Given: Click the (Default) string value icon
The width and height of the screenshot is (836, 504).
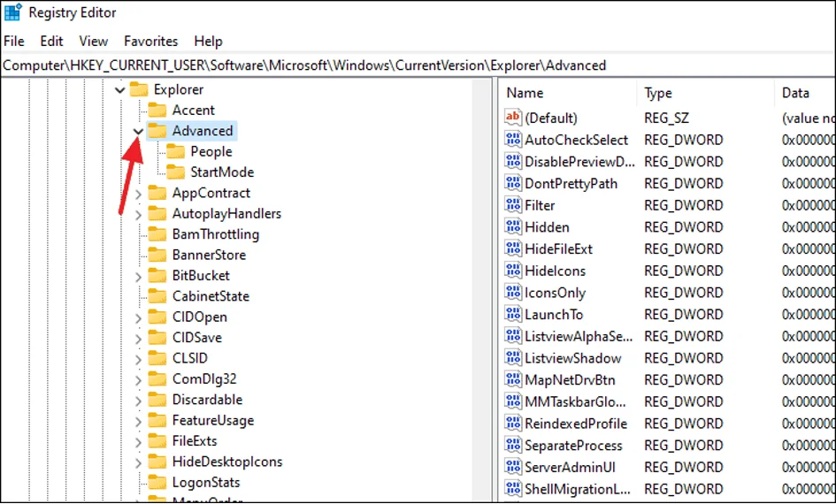Looking at the screenshot, I should coord(513,118).
